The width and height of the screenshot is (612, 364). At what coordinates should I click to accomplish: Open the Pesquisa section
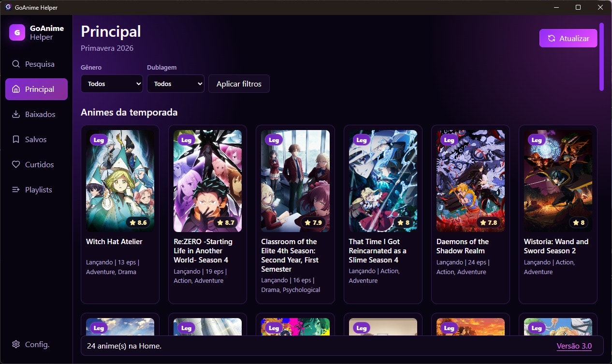pos(36,64)
